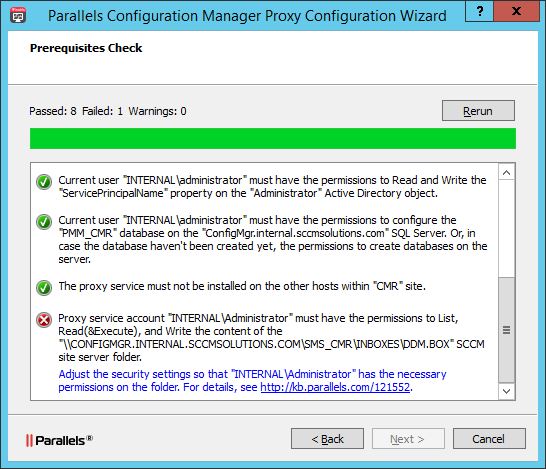Click the scrollbar down arrow

(507, 391)
